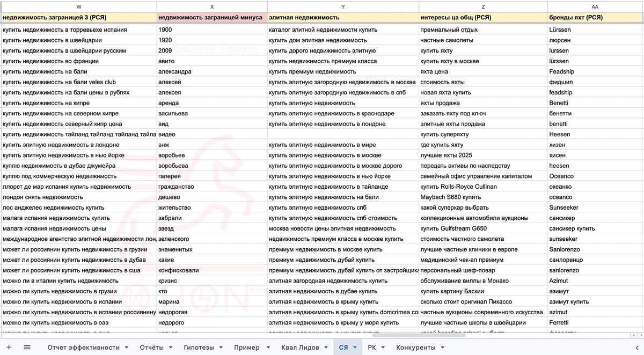Viewport: 644px width, 355px height.
Task: Select cell сансикер купить
Action: pos(595,228)
